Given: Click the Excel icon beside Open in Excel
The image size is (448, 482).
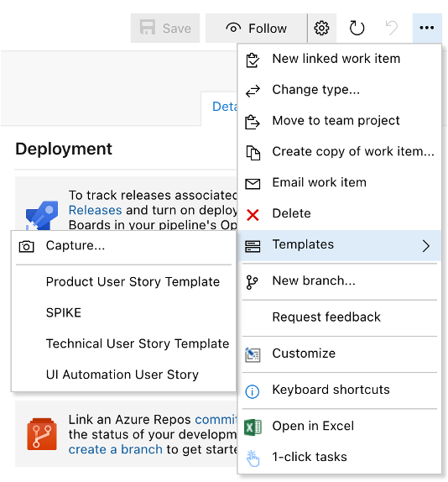Looking at the screenshot, I should [x=253, y=427].
